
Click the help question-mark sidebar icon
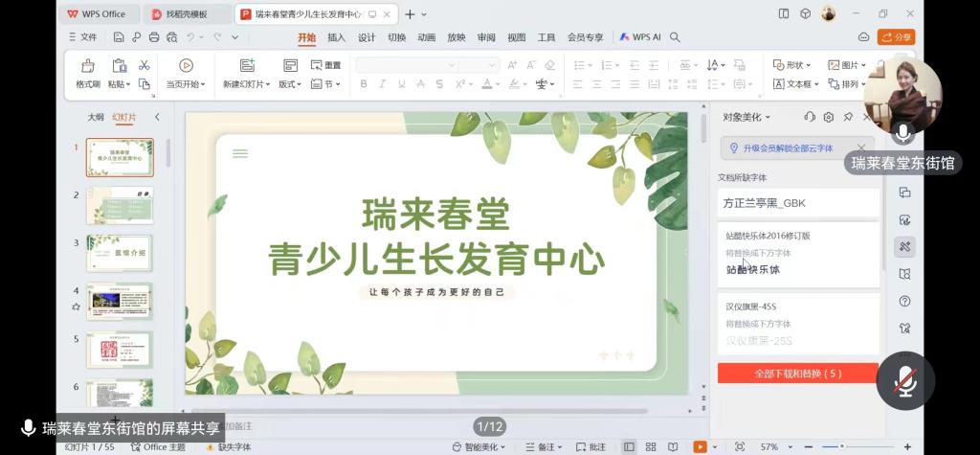pos(904,301)
